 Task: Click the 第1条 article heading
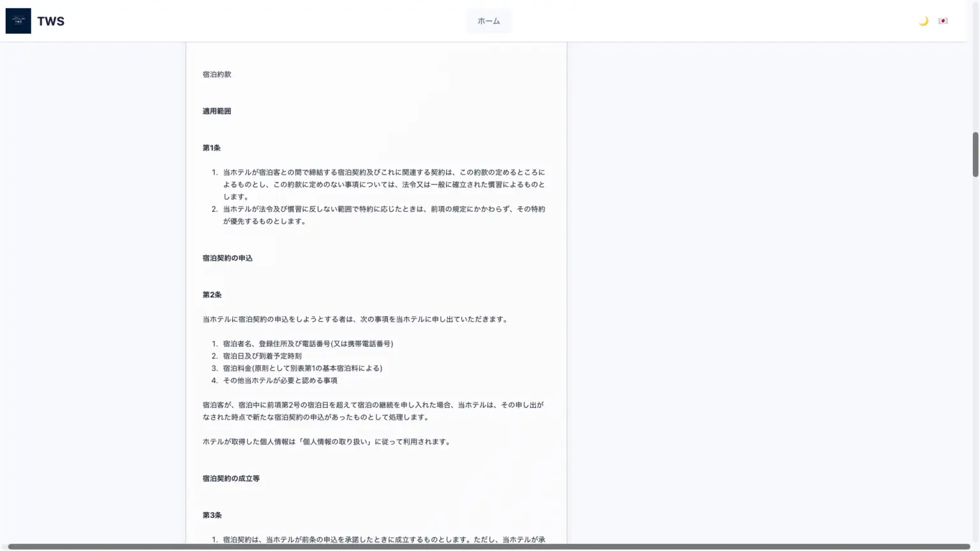tap(212, 148)
